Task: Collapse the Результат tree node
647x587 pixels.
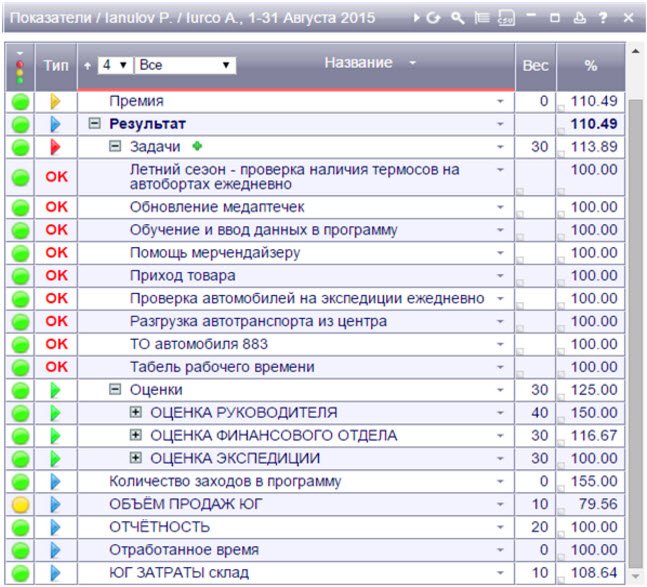Action: point(94,123)
